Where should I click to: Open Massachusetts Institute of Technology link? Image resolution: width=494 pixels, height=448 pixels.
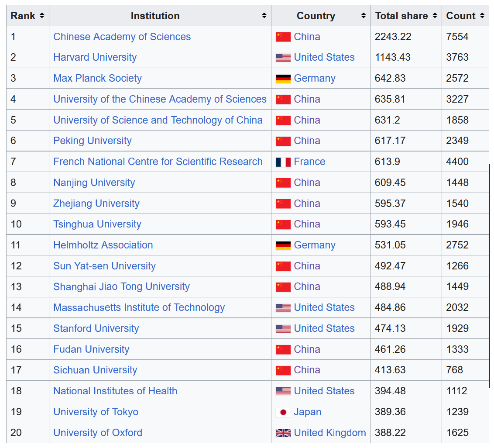pos(139,307)
